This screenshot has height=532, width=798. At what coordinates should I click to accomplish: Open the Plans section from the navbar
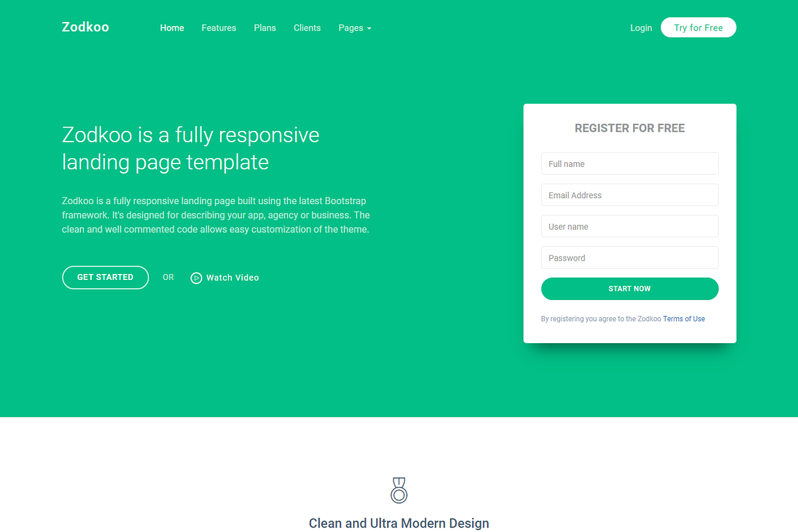click(x=265, y=28)
